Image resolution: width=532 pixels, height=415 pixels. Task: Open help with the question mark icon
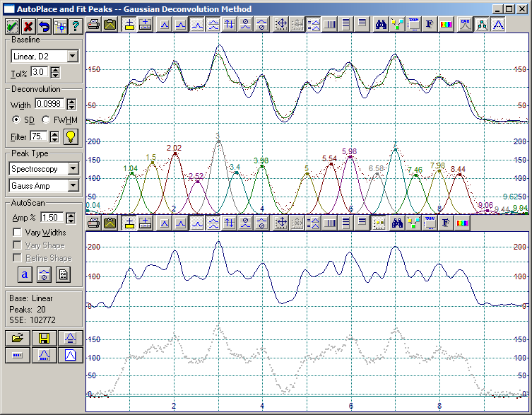click(x=75, y=26)
